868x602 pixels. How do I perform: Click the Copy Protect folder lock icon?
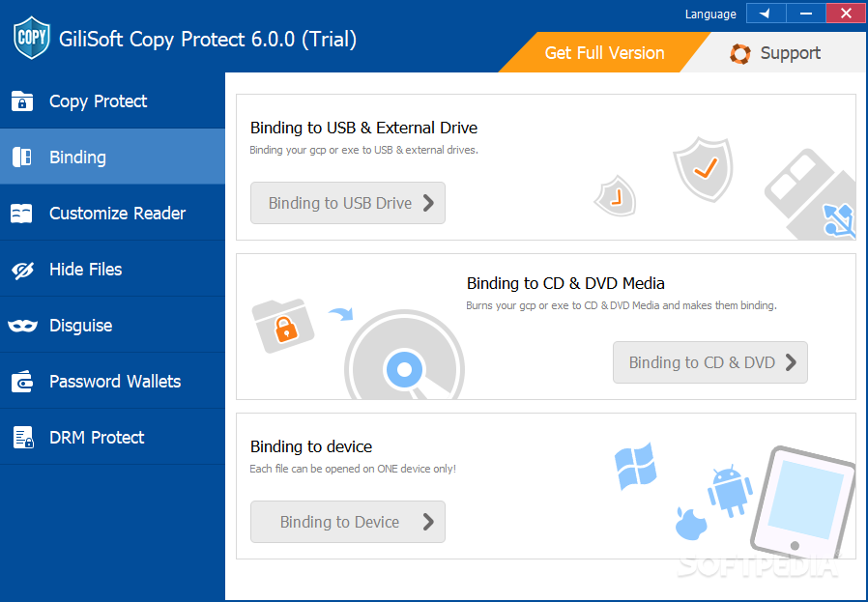22,101
